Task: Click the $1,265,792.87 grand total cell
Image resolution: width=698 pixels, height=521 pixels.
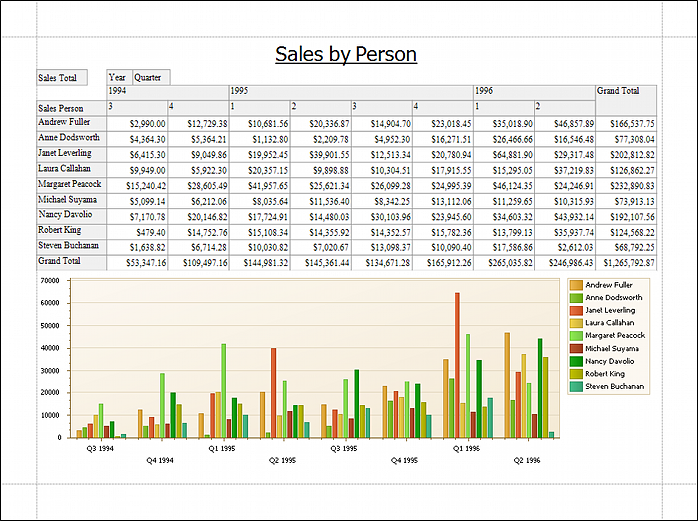Action: [x=625, y=262]
